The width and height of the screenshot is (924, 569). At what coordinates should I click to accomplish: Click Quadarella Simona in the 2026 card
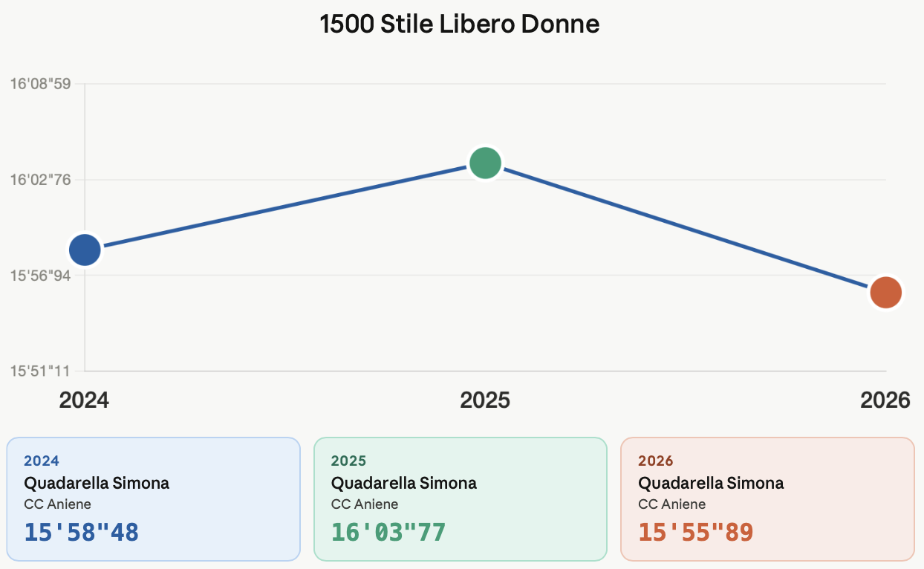pyautogui.click(x=711, y=483)
